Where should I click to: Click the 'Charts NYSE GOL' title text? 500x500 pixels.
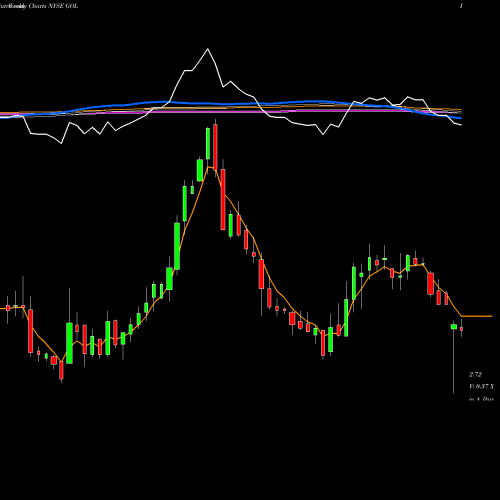[x=53, y=6]
